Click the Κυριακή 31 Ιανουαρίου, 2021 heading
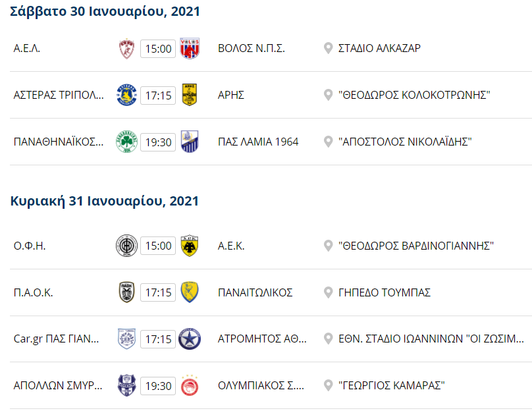 coord(105,201)
